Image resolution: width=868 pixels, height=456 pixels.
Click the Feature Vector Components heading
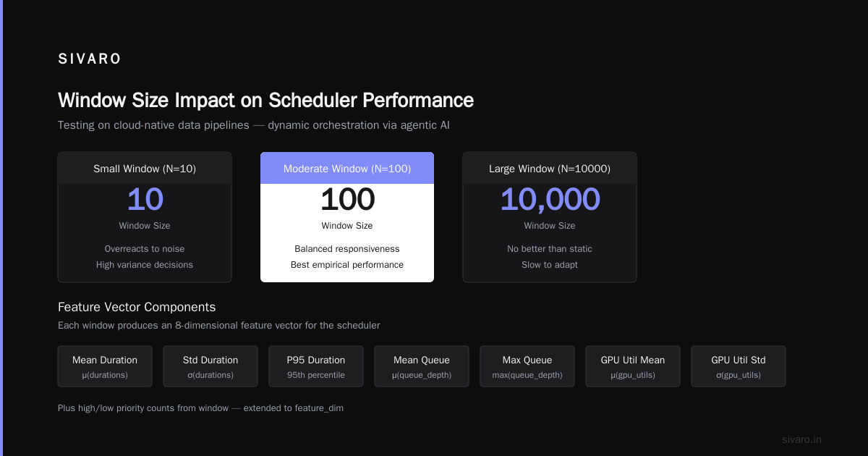point(137,307)
